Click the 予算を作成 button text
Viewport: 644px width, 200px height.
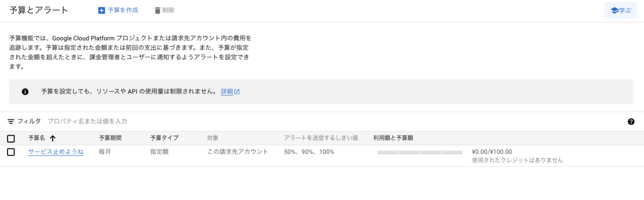coord(123,10)
